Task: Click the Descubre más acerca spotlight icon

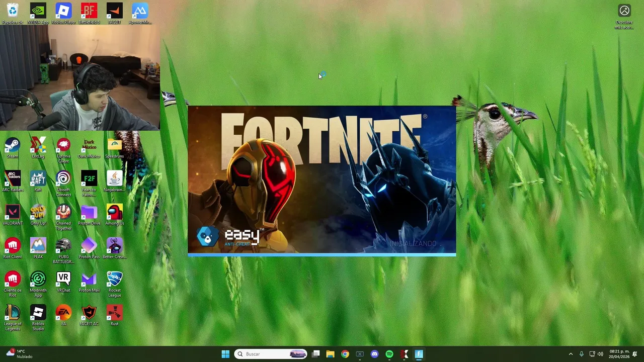Action: [624, 17]
